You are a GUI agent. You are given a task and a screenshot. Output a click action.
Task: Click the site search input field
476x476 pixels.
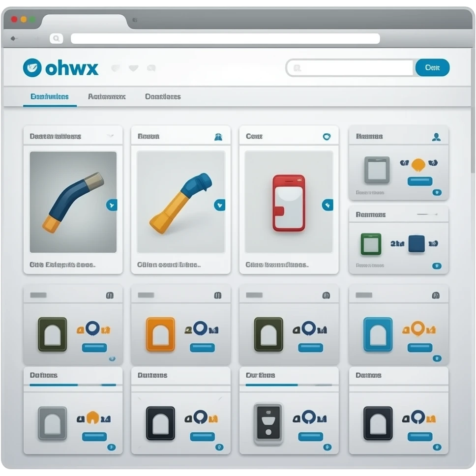[x=350, y=68]
